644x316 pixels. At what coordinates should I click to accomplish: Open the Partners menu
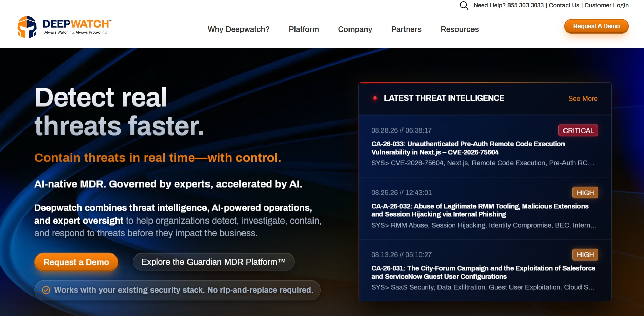(x=406, y=29)
